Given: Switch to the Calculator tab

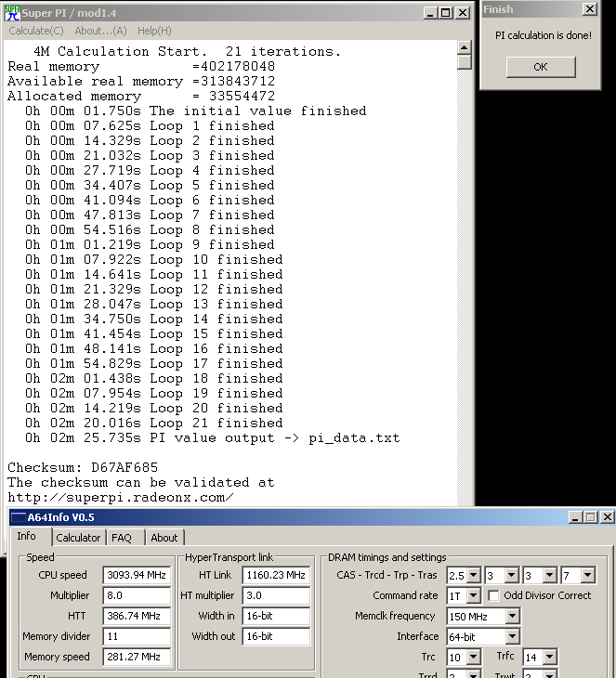Looking at the screenshot, I should [x=78, y=537].
